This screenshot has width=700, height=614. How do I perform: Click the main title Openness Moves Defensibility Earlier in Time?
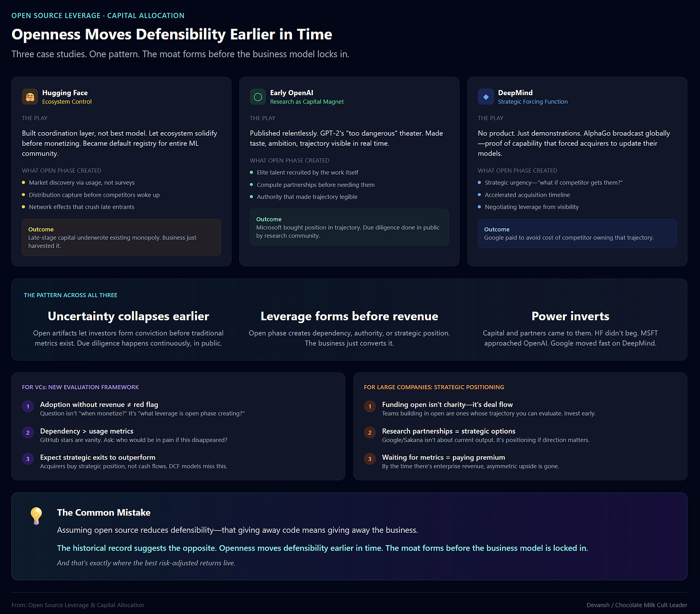(172, 34)
